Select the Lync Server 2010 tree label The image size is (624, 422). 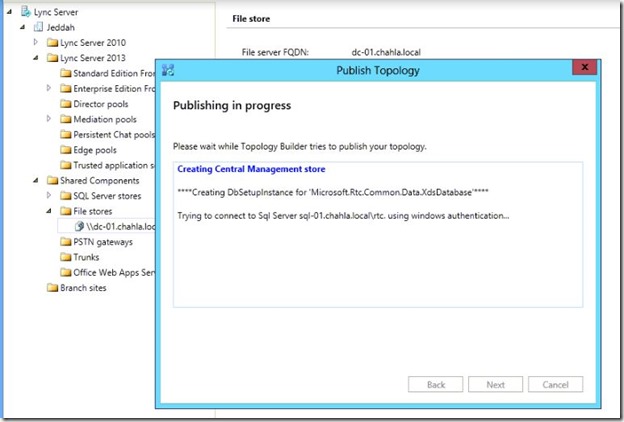click(93, 43)
